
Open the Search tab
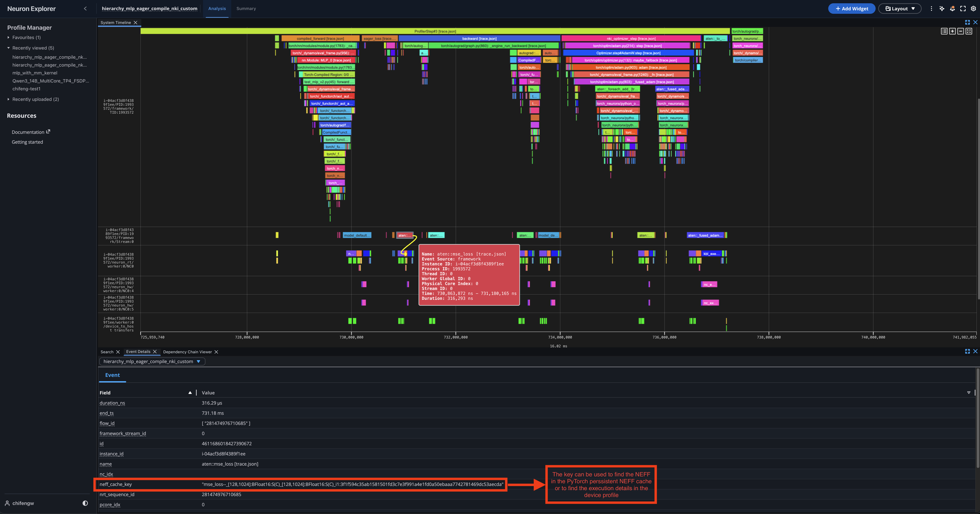pyautogui.click(x=107, y=352)
